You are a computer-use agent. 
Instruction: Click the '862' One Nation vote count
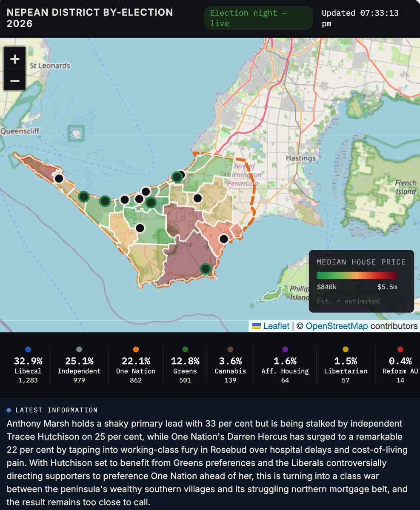tap(136, 380)
